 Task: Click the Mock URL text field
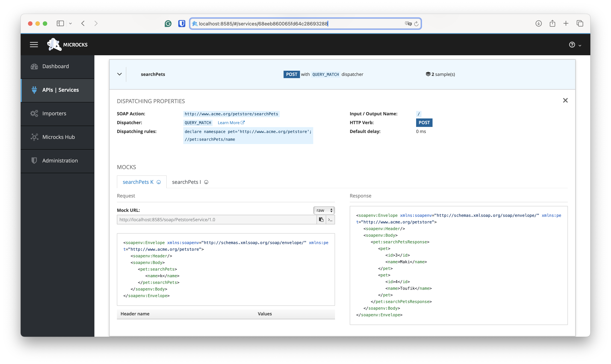216,220
